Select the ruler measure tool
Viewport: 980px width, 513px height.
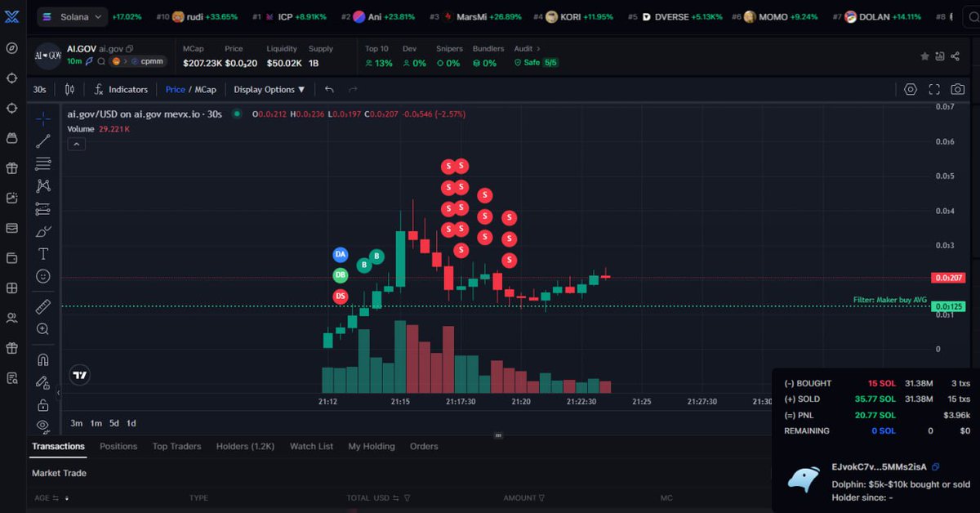(43, 306)
